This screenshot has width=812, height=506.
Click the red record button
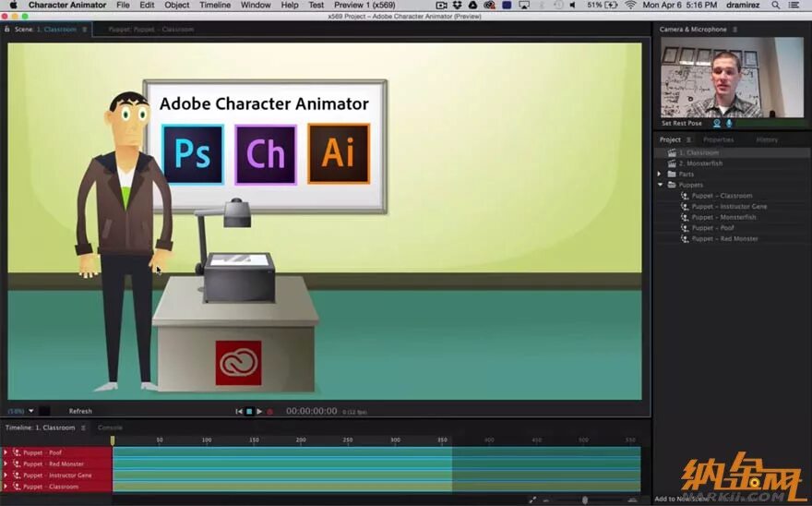click(269, 412)
